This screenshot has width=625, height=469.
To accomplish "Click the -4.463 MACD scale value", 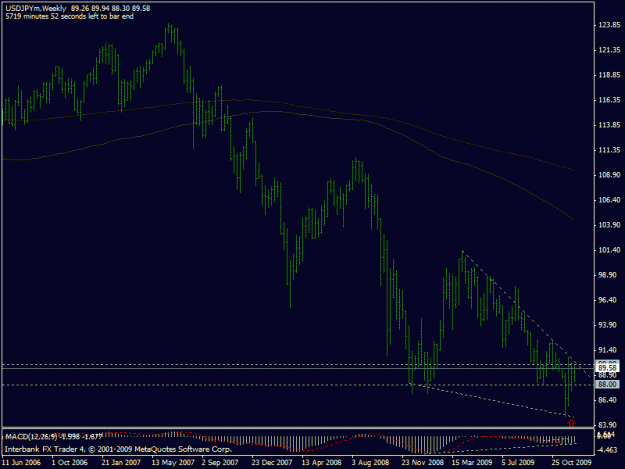I will click(609, 450).
